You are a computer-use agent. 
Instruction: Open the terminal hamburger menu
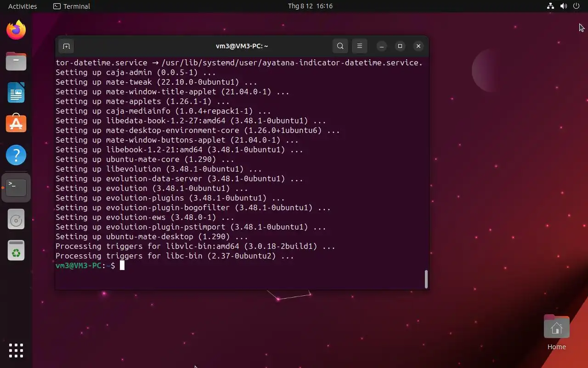coord(360,46)
